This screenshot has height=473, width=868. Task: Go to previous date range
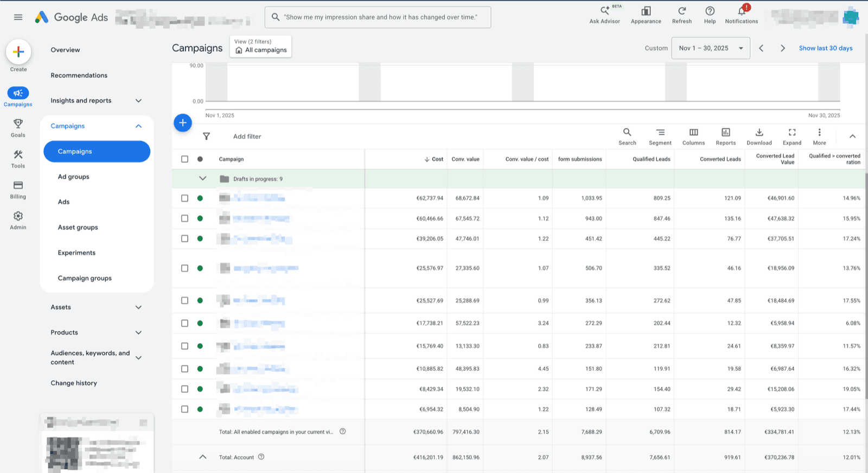click(761, 48)
